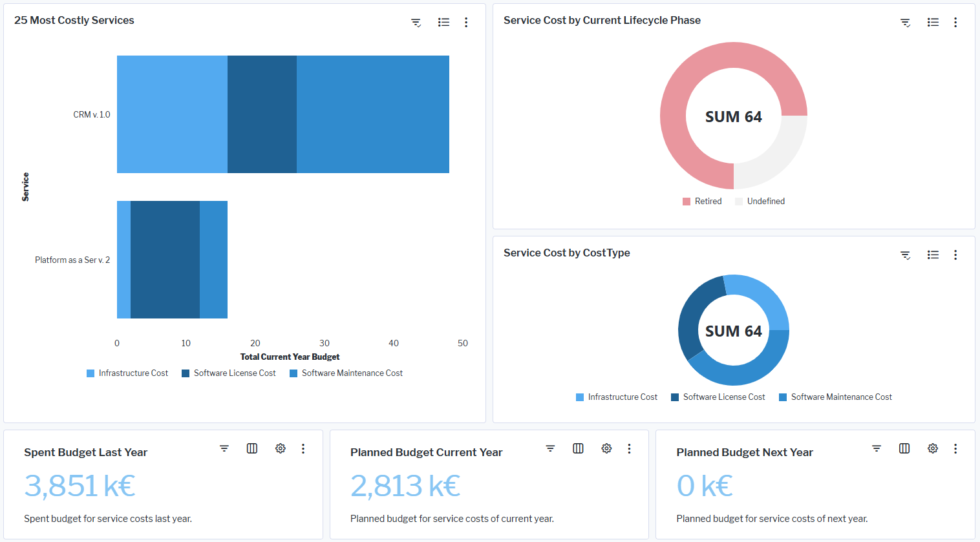Click the 2,813 k€ planned budget value
This screenshot has width=980, height=542.
tap(405, 486)
